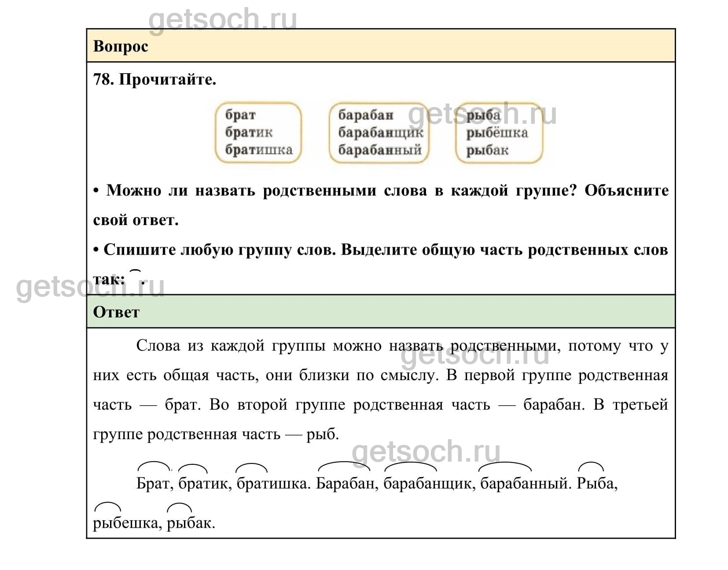The width and height of the screenshot is (728, 570).
Task: Select the word box containing "рыбёшка" and "рыбак"
Action: (499, 133)
